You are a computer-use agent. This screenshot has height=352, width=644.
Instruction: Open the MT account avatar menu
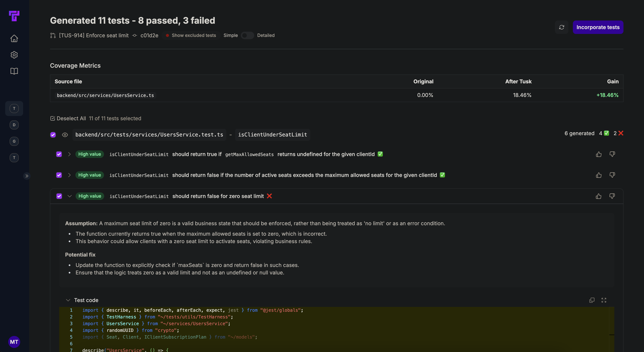(14, 342)
